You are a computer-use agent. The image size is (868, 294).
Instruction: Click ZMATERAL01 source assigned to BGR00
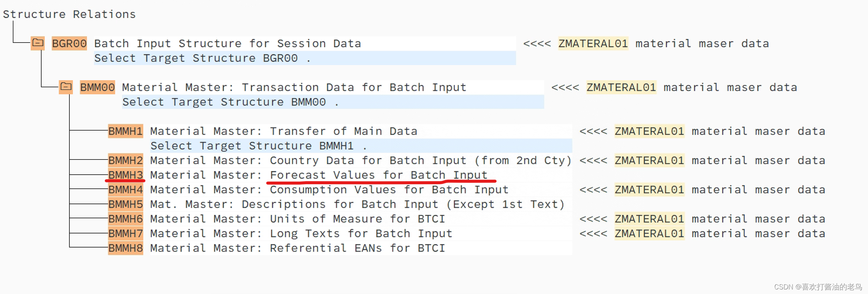click(593, 43)
